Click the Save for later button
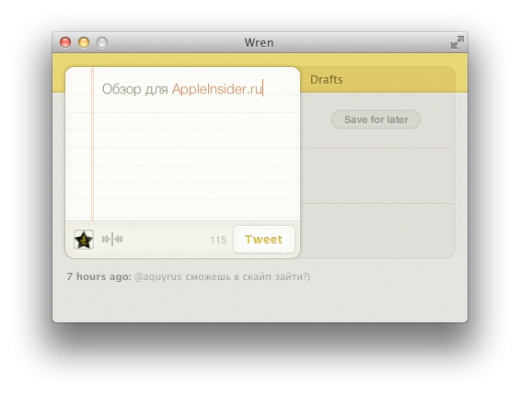The width and height of the screenshot is (520, 395). (x=376, y=119)
